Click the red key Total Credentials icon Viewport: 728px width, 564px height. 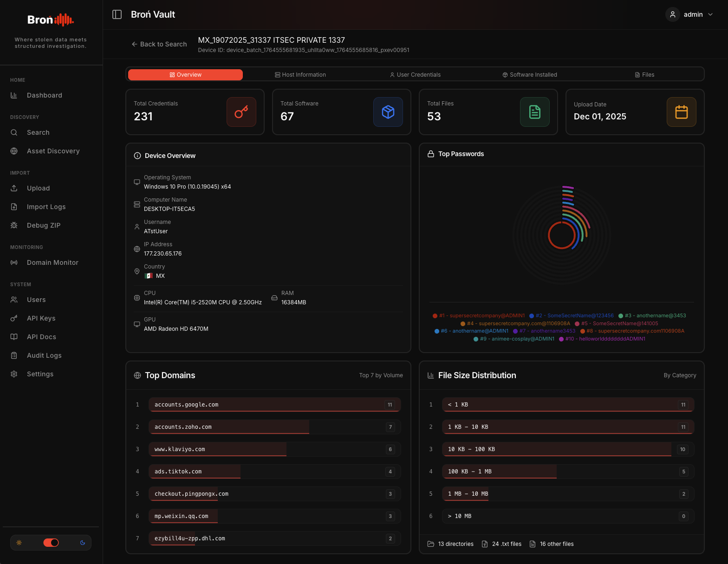click(x=241, y=112)
